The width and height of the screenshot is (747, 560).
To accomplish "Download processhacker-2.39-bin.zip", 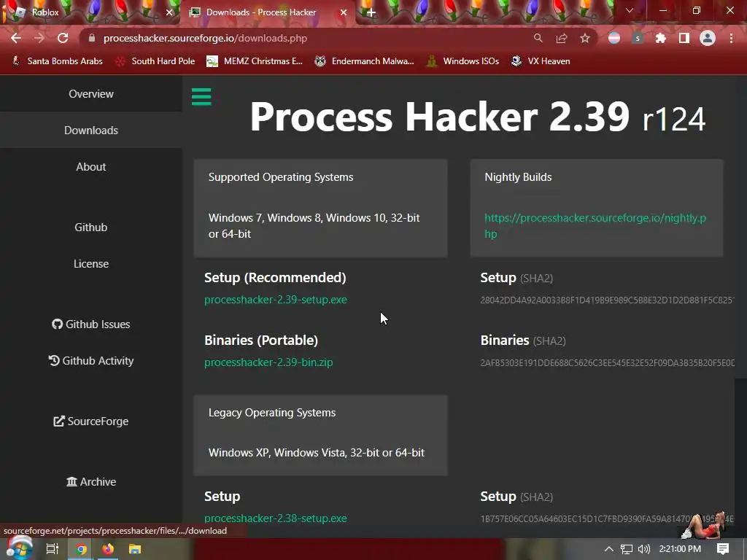I will (x=268, y=362).
